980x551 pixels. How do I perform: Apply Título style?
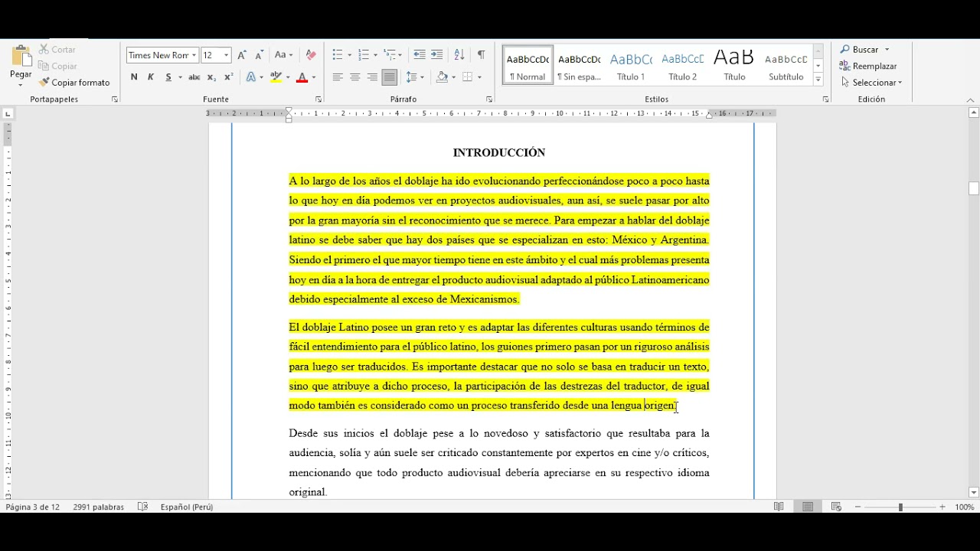click(x=734, y=65)
